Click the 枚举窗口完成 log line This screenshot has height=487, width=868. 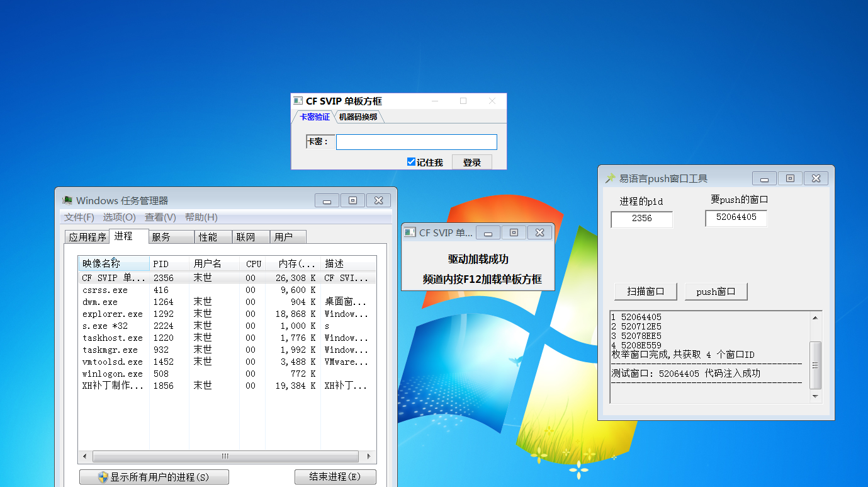point(683,355)
